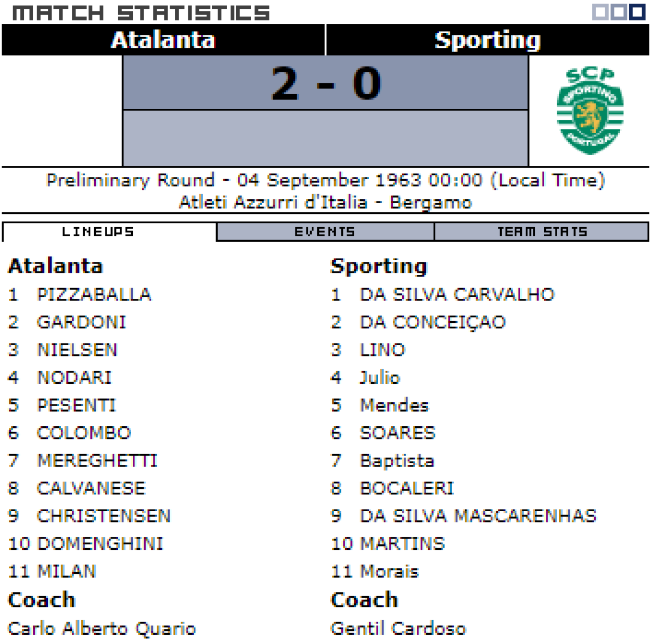
Task: Click the Sporting team header
Action: (488, 40)
